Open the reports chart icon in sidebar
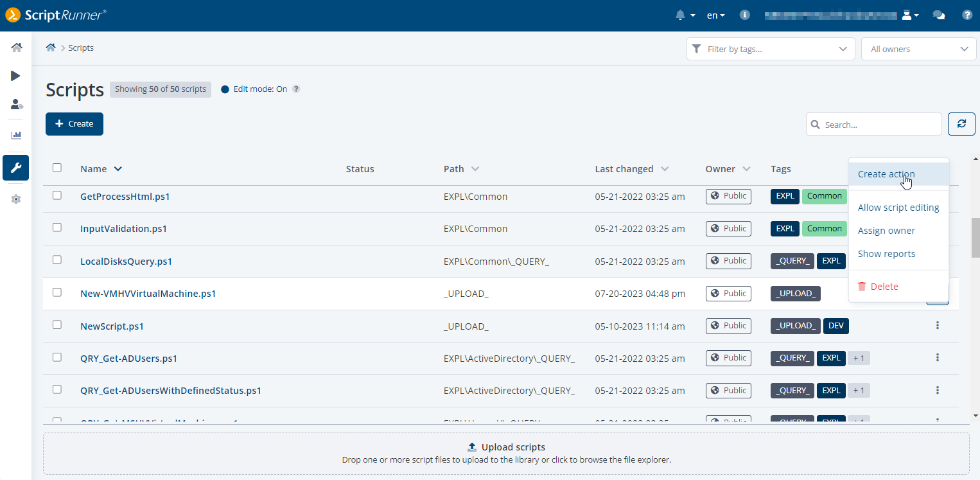The width and height of the screenshot is (980, 480). [16, 135]
